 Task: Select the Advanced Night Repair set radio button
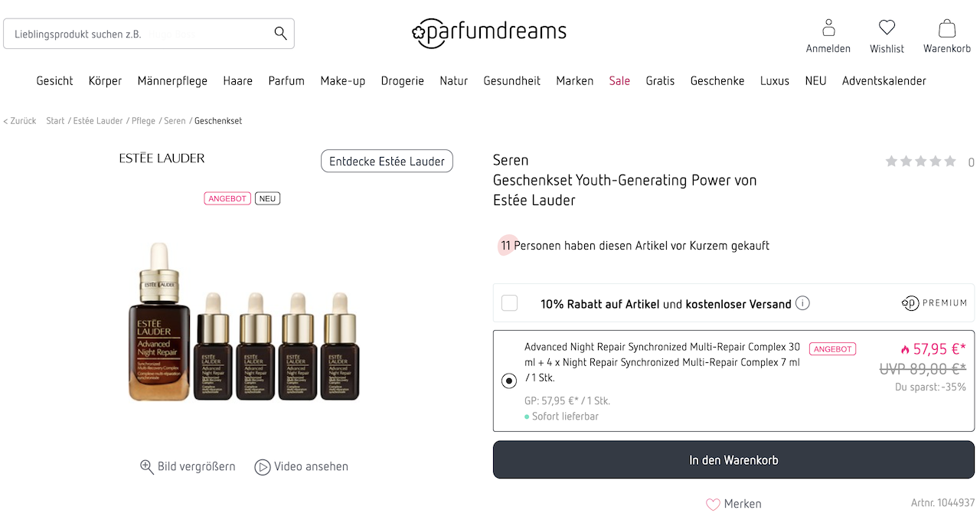pos(509,381)
